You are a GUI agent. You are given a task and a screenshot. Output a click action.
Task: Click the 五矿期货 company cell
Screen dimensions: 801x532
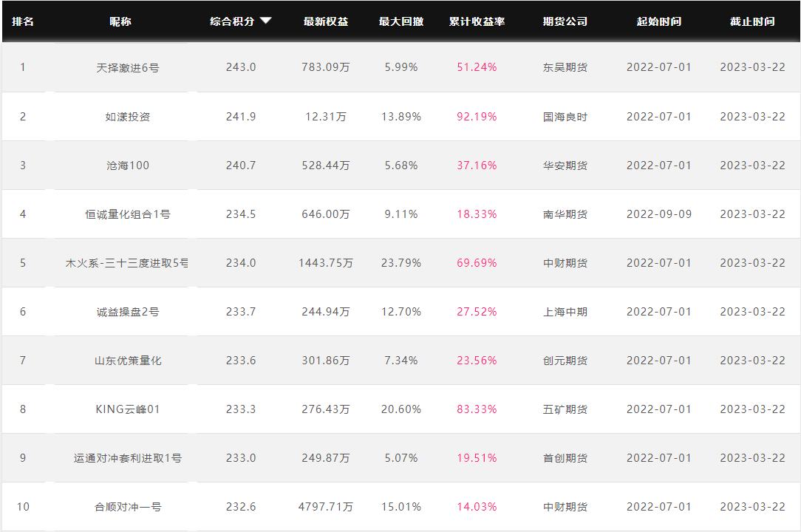click(565, 409)
